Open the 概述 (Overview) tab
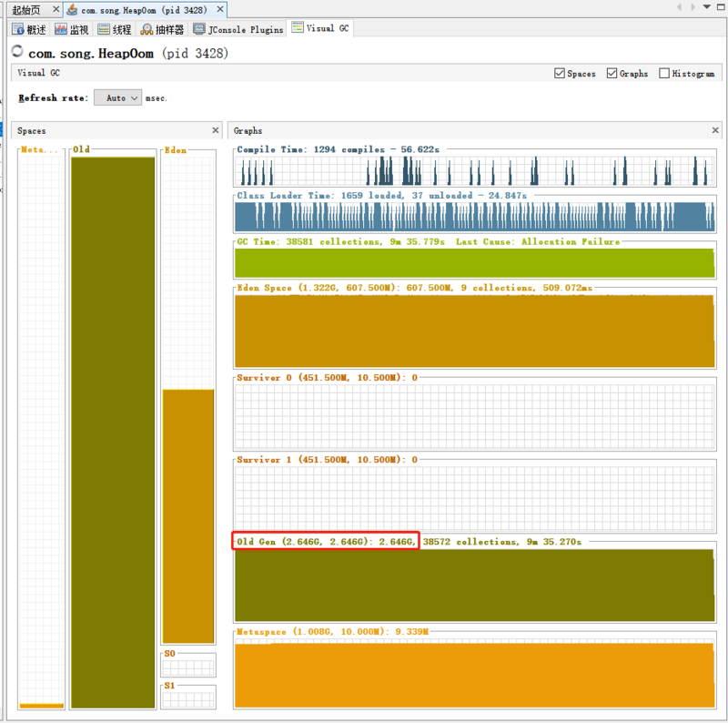 coord(28,29)
